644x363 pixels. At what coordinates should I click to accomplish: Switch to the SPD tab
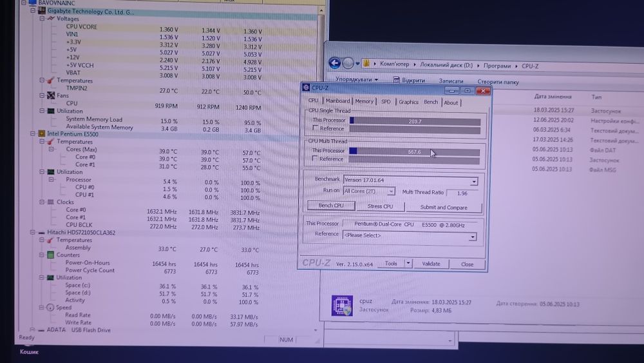[386, 101]
